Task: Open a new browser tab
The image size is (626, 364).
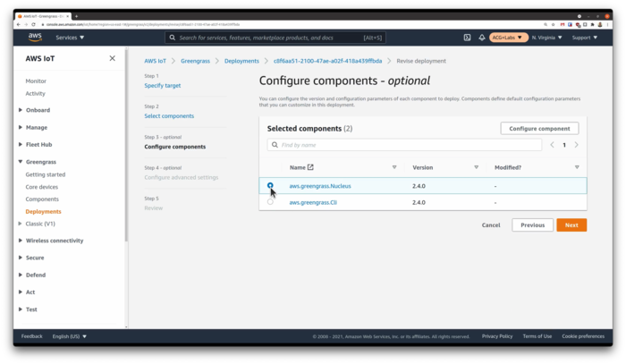Action: (x=76, y=16)
